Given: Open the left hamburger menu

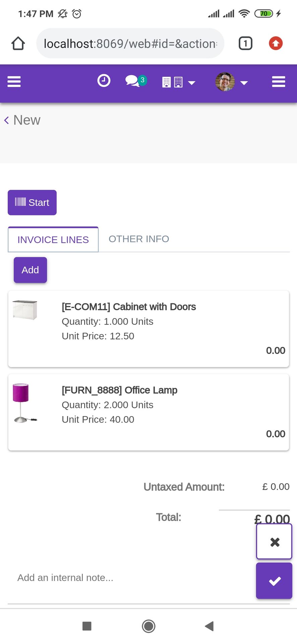Looking at the screenshot, I should pyautogui.click(x=14, y=82).
